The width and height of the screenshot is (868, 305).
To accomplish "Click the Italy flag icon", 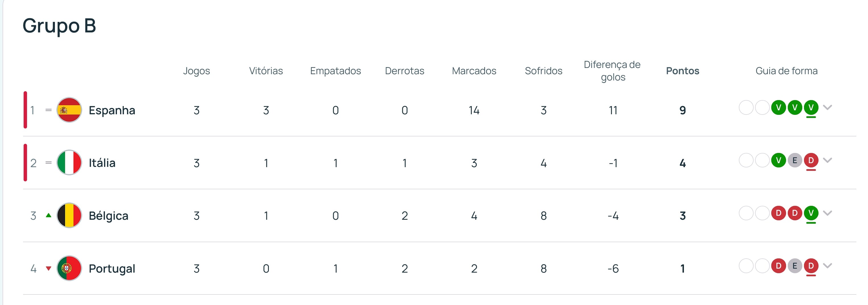I will click(69, 163).
